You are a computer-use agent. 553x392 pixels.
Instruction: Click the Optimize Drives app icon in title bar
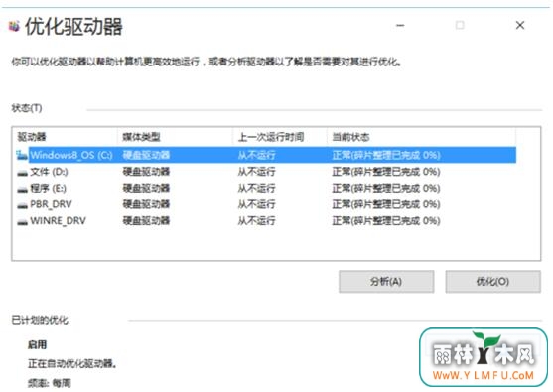click(x=14, y=26)
